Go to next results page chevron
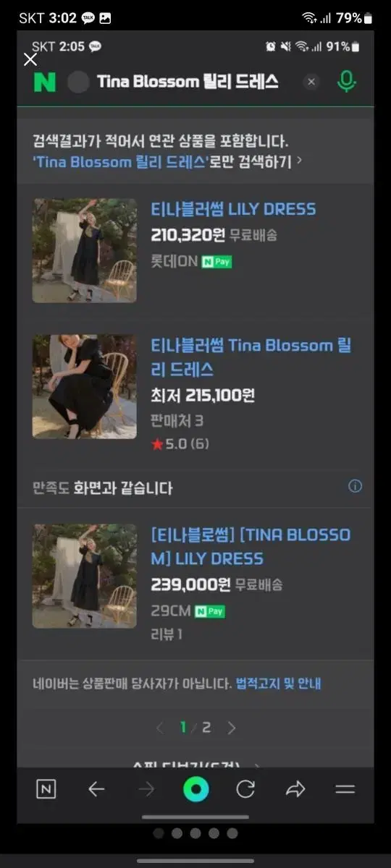 pyautogui.click(x=232, y=728)
